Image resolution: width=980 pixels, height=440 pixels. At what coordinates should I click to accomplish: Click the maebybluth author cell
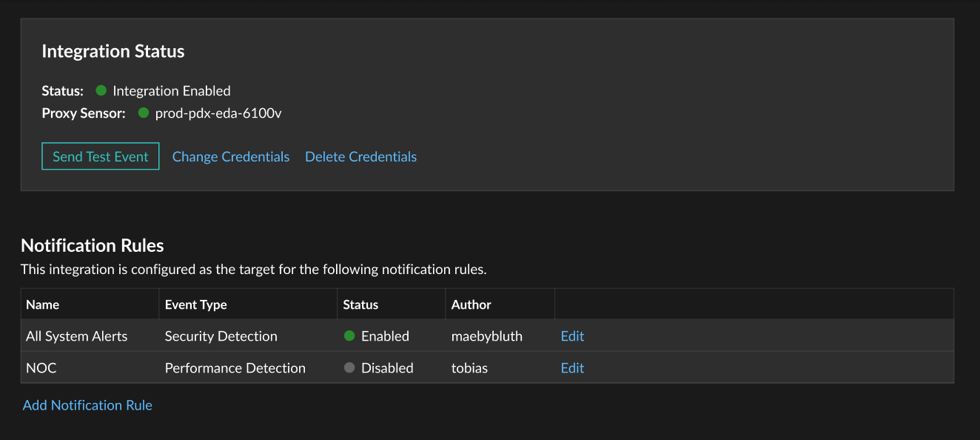click(x=487, y=336)
